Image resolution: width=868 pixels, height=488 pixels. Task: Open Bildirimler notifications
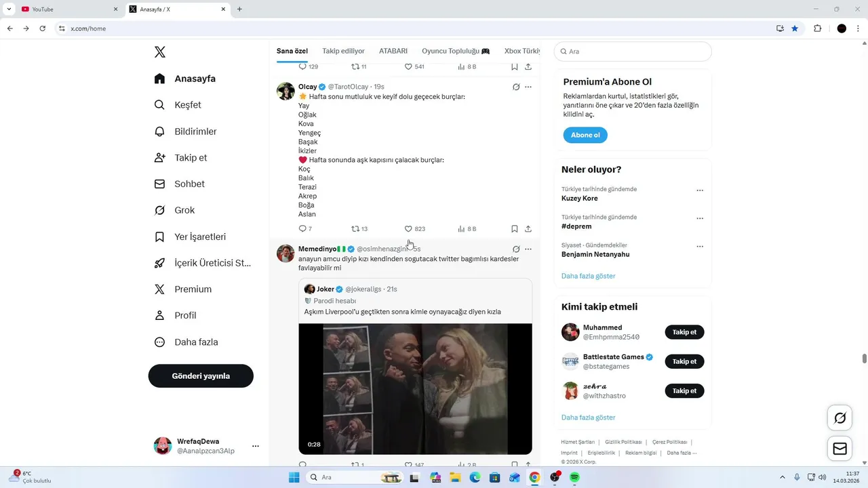pos(185,131)
